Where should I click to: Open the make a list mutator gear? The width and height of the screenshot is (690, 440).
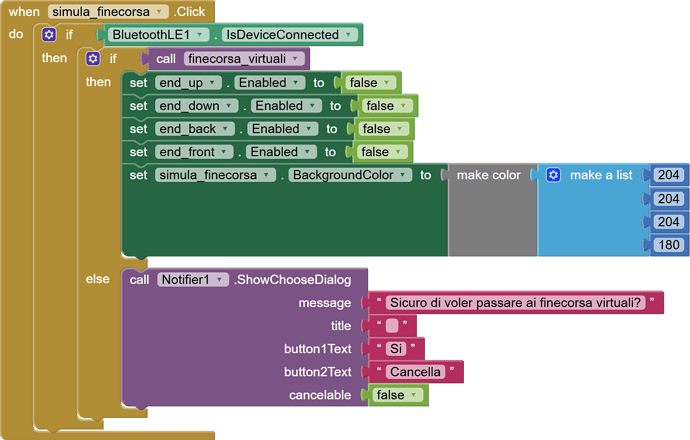tap(554, 175)
